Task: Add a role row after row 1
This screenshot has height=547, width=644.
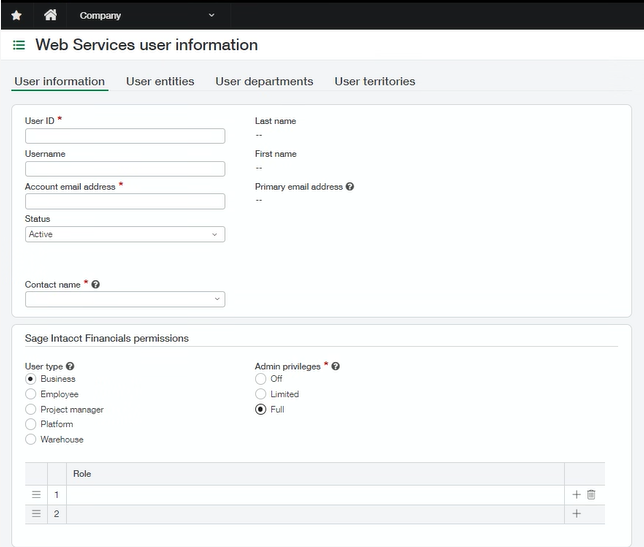Action: (x=576, y=494)
